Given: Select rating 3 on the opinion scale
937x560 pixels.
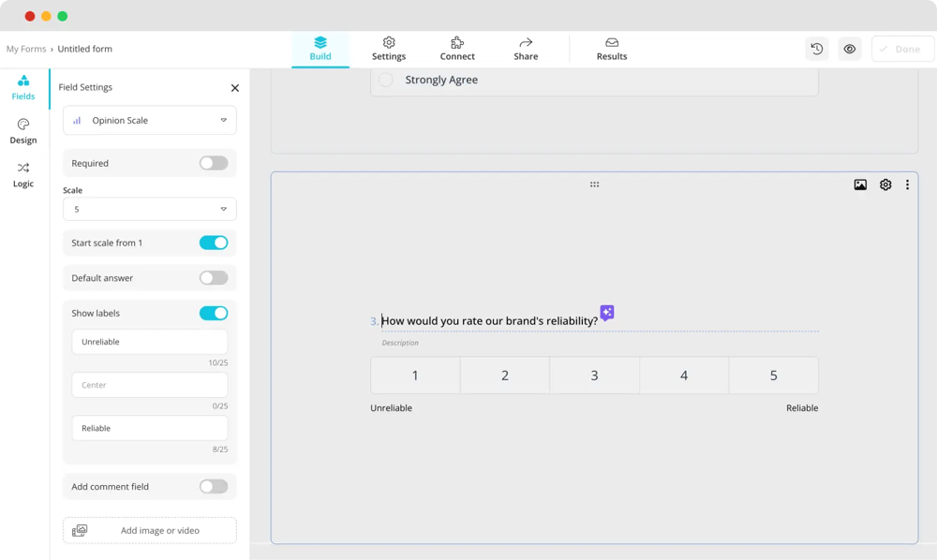Looking at the screenshot, I should pyautogui.click(x=594, y=376).
